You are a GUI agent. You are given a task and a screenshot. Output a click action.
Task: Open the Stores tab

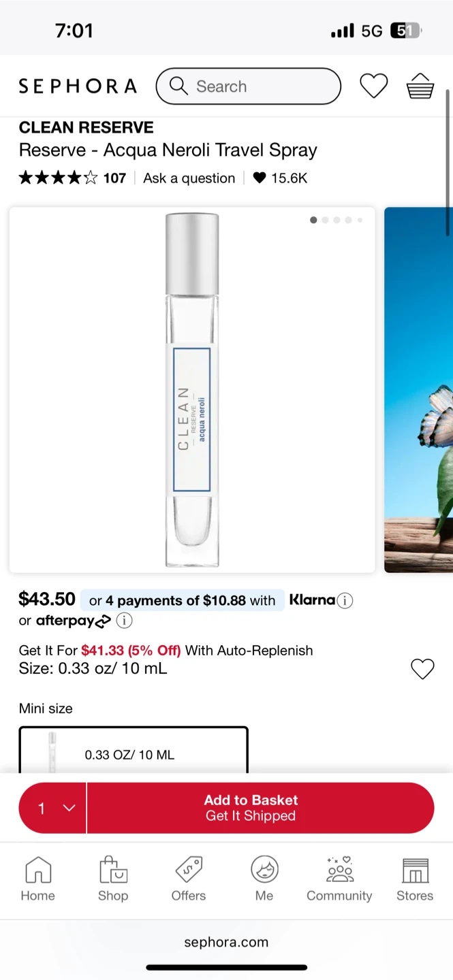tap(415, 879)
